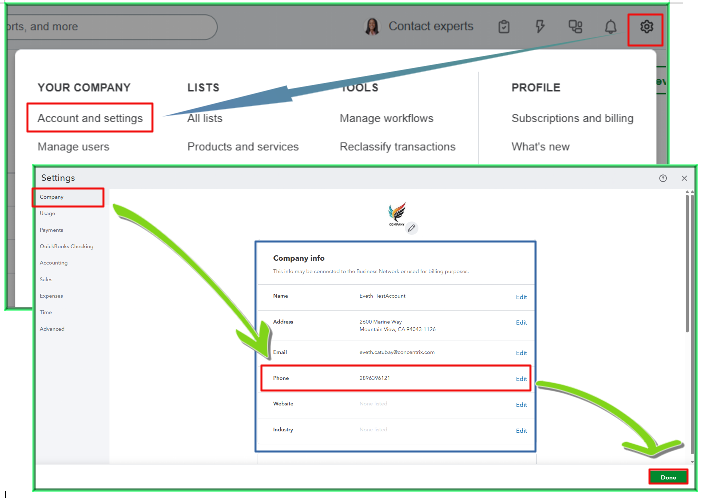The image size is (701, 498).
Task: Click the expert avatar photo
Action: pos(372,27)
